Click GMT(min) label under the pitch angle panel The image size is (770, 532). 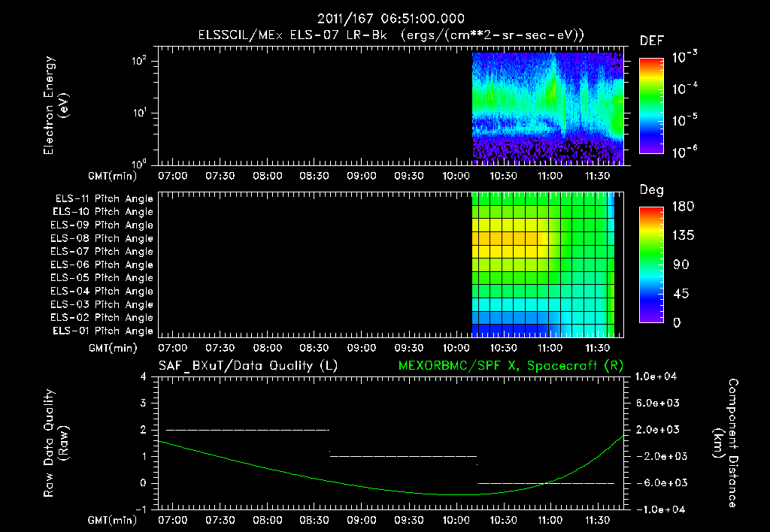click(112, 348)
